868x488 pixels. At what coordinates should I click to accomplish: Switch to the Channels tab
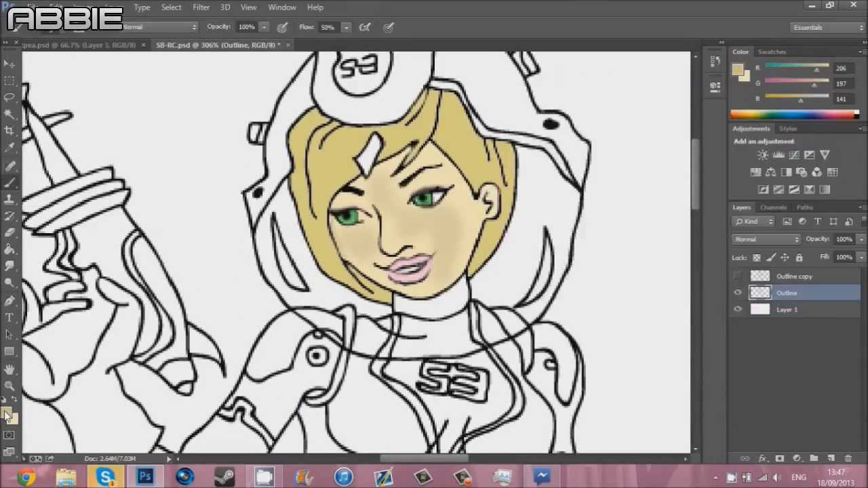773,207
